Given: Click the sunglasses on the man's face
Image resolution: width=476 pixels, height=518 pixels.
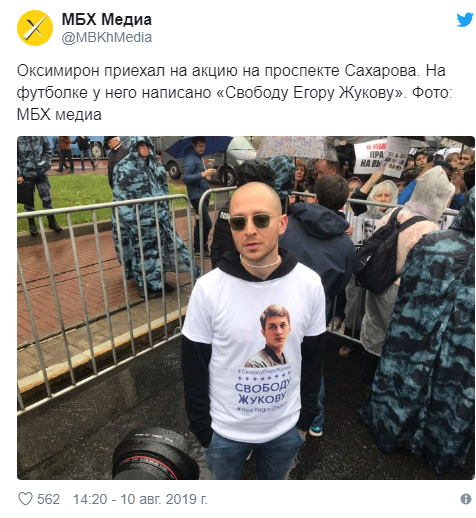Looking at the screenshot, I should 255,221.
